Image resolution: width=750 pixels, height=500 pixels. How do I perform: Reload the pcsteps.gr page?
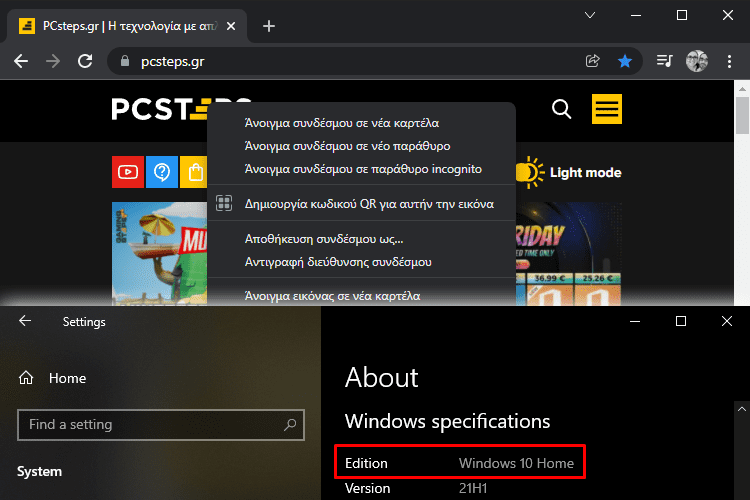click(x=85, y=61)
